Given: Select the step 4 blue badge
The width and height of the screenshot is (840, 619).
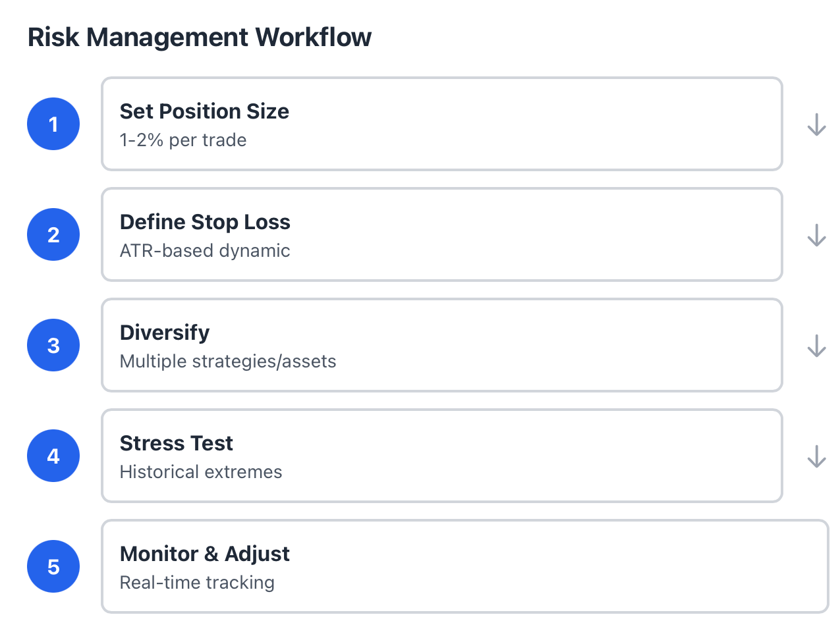Looking at the screenshot, I should point(53,456).
